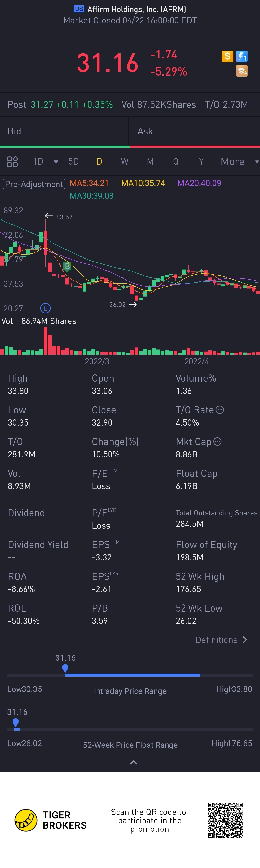The height and width of the screenshot is (868, 260).
Task: Expand the 1D interval dropdown arrow
Action: [x=56, y=162]
